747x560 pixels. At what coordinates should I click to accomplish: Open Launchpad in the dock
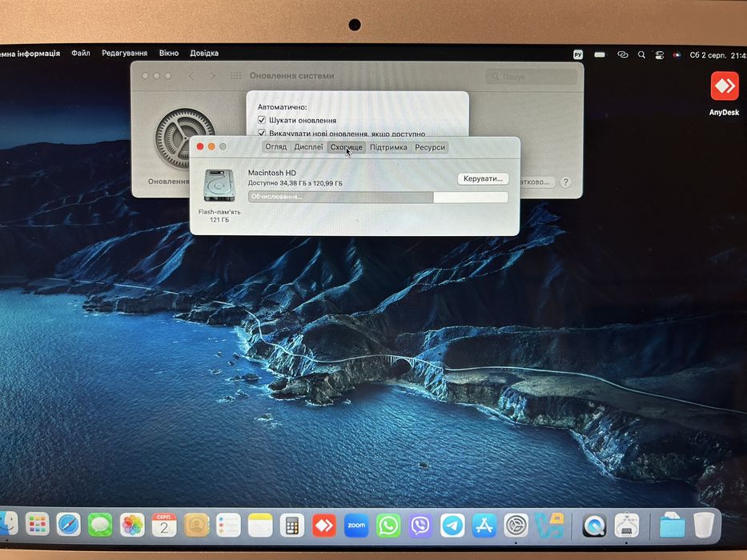[37, 526]
